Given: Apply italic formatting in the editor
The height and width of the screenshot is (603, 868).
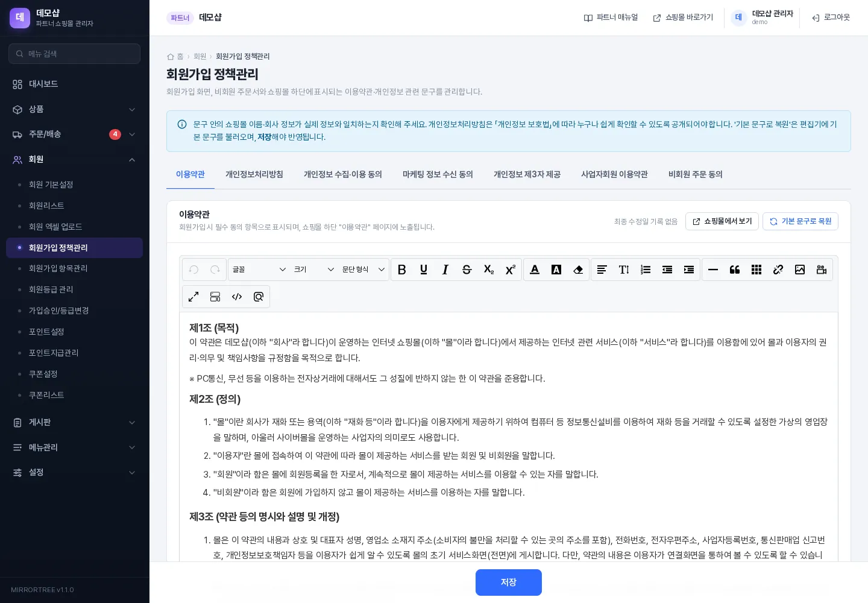Looking at the screenshot, I should (x=445, y=270).
